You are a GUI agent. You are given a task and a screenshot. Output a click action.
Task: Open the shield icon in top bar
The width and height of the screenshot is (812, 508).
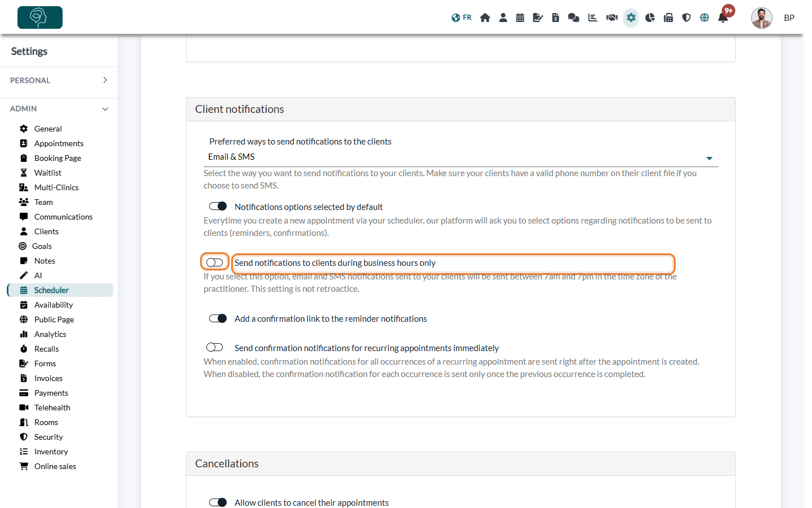click(686, 17)
